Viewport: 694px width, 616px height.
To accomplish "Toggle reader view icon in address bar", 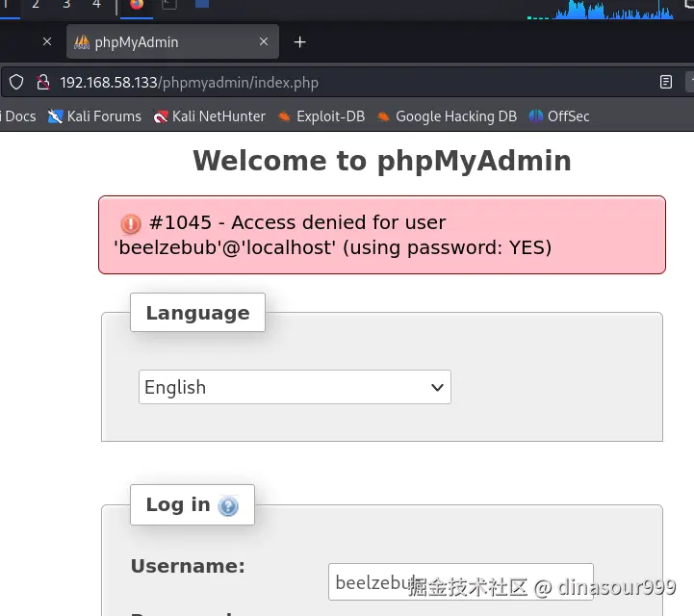I will (x=666, y=82).
